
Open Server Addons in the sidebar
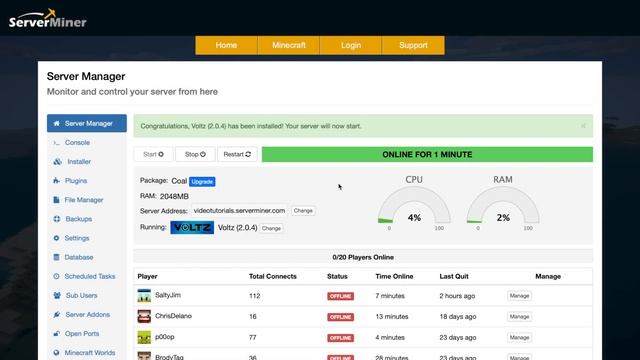pyautogui.click(x=87, y=314)
